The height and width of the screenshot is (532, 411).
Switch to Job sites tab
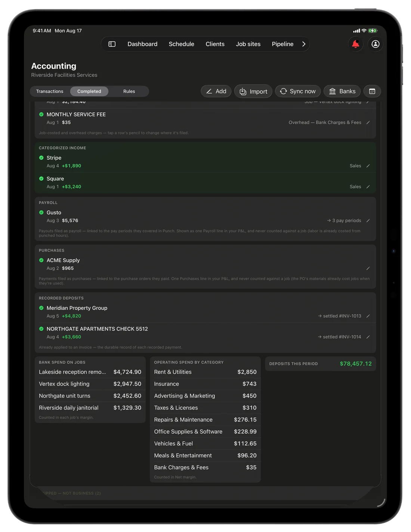(x=248, y=44)
